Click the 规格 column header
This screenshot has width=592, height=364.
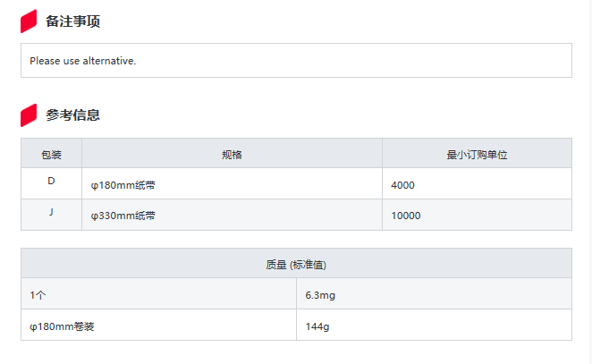point(232,155)
